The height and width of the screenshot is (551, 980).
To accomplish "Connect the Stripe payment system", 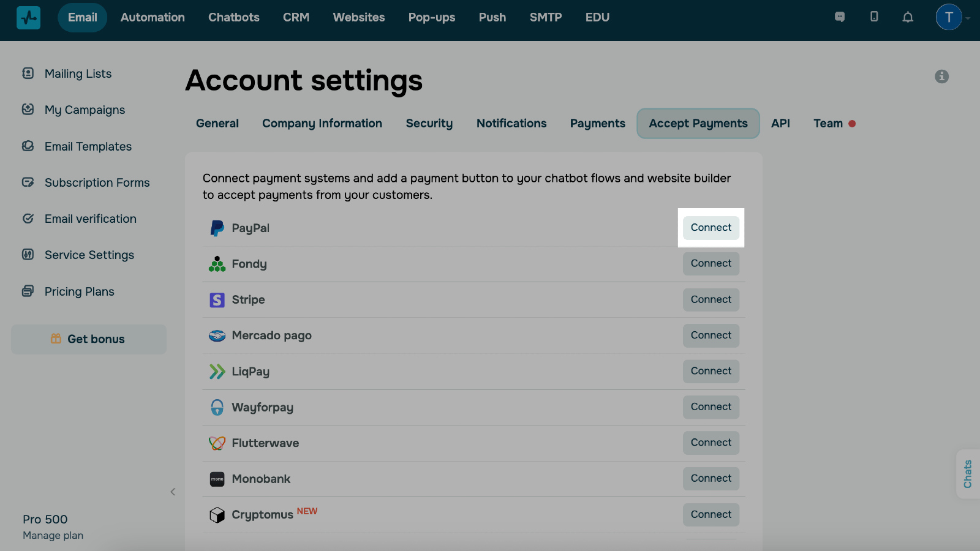I will click(710, 300).
